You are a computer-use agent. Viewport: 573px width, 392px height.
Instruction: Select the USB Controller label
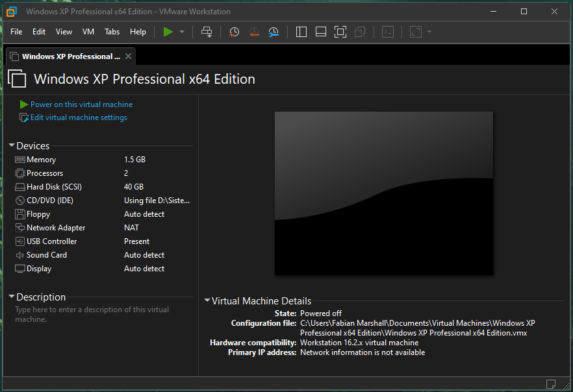click(52, 241)
